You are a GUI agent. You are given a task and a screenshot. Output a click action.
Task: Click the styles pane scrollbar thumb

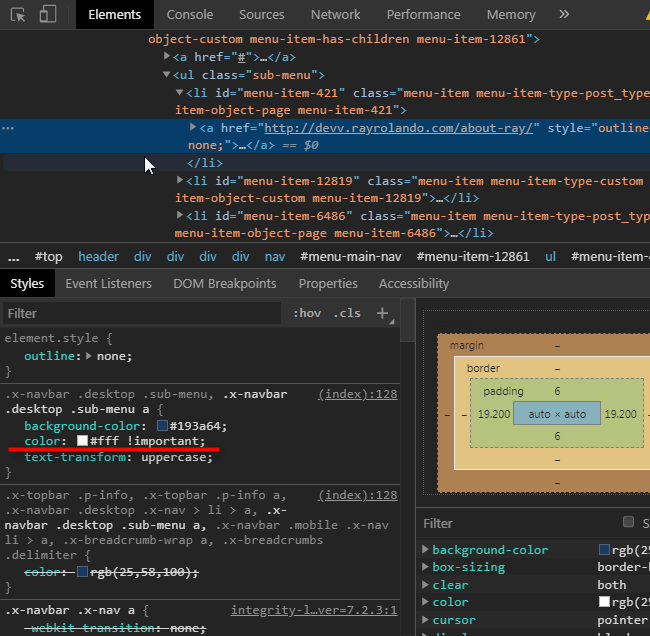[x=407, y=320]
